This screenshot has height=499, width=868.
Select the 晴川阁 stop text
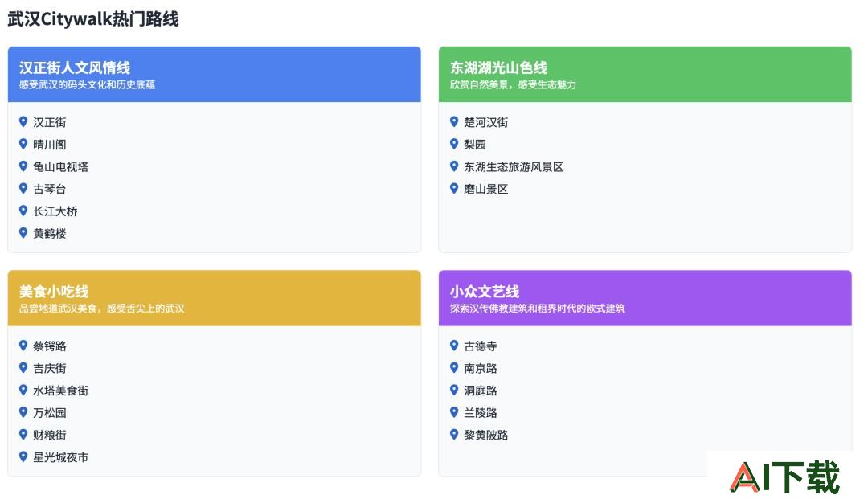pos(49,145)
